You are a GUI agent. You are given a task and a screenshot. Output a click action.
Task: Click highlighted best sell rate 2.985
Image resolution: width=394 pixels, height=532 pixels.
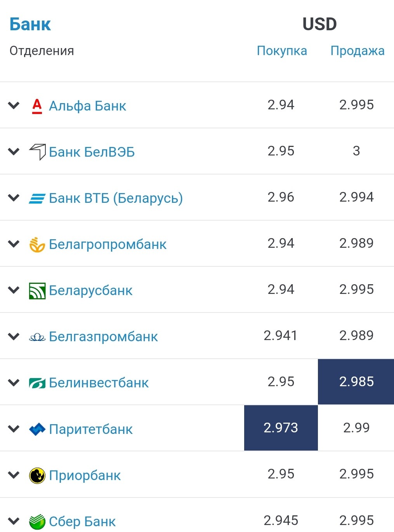pyautogui.click(x=356, y=382)
